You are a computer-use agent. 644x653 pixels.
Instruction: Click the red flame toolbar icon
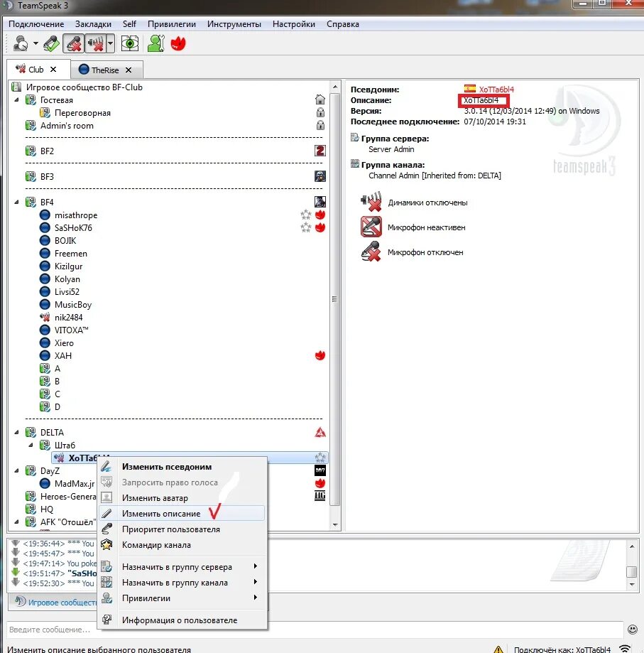(x=178, y=43)
